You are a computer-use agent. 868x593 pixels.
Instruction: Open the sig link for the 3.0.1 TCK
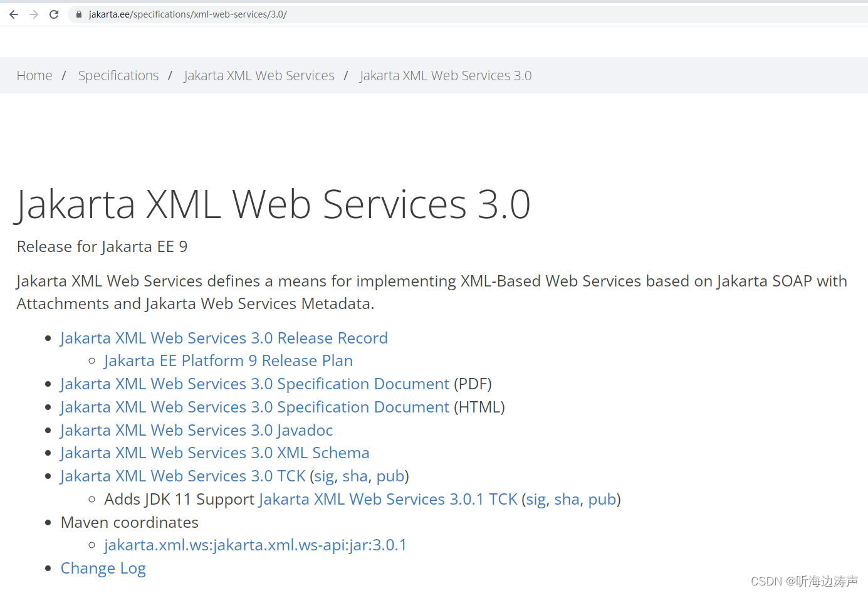click(536, 500)
